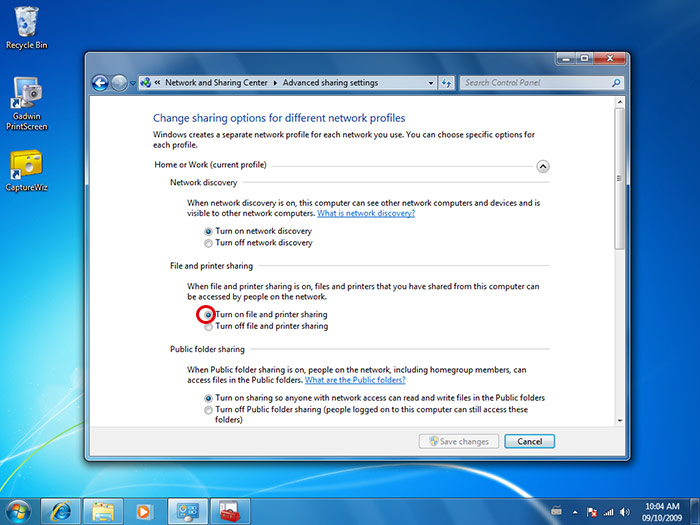Expand the breadcrumb double-chevron in address bar

157,83
